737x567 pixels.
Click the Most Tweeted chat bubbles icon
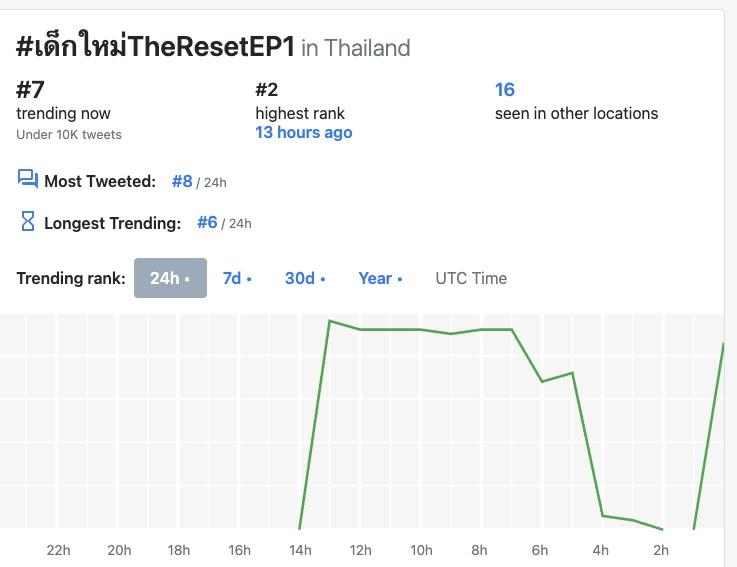click(x=27, y=180)
